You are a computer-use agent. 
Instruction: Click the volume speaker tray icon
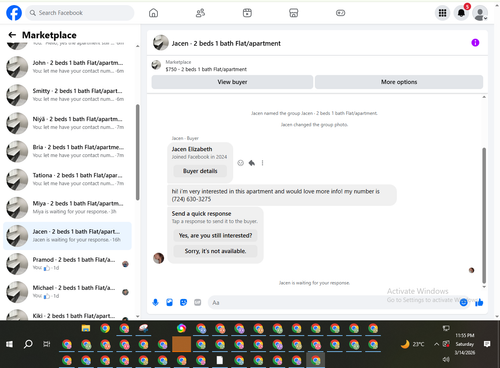[446, 359]
